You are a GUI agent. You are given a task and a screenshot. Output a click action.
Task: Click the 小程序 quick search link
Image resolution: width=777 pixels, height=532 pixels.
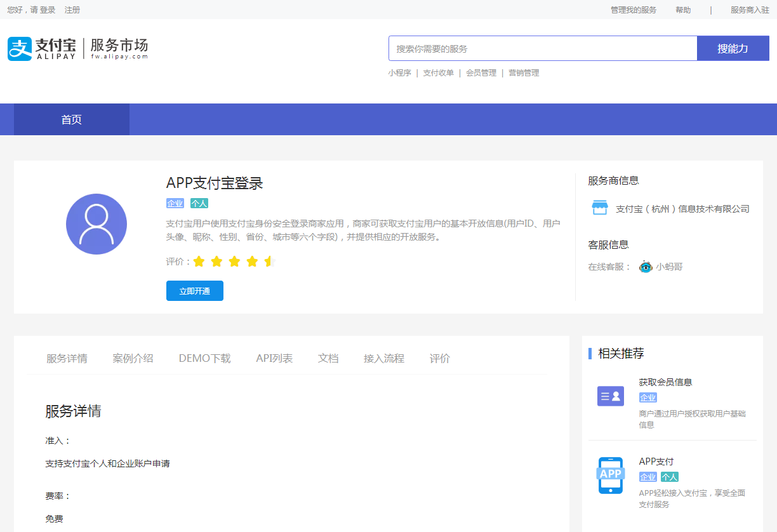click(400, 73)
